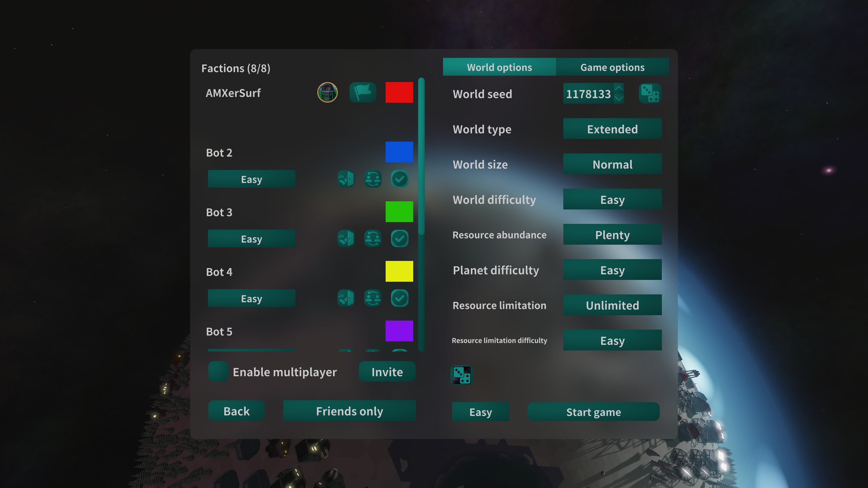Swap Bot 2 with the player-swap icon
The image size is (868, 488).
[x=373, y=179]
